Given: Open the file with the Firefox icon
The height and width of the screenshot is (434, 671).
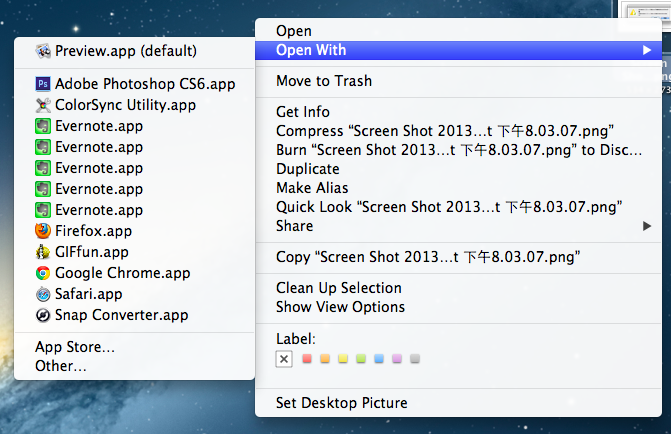Looking at the screenshot, I should pyautogui.click(x=43, y=231).
